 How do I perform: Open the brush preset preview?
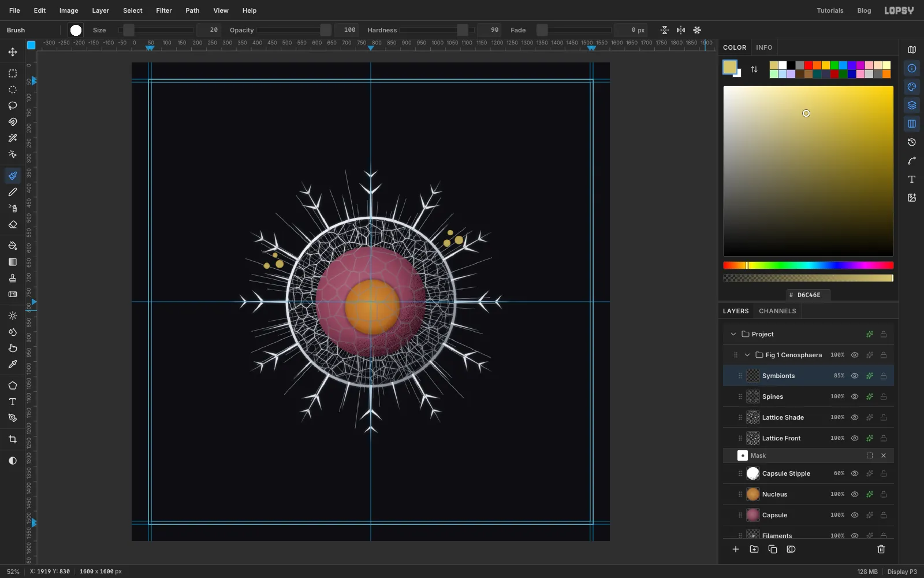point(76,30)
